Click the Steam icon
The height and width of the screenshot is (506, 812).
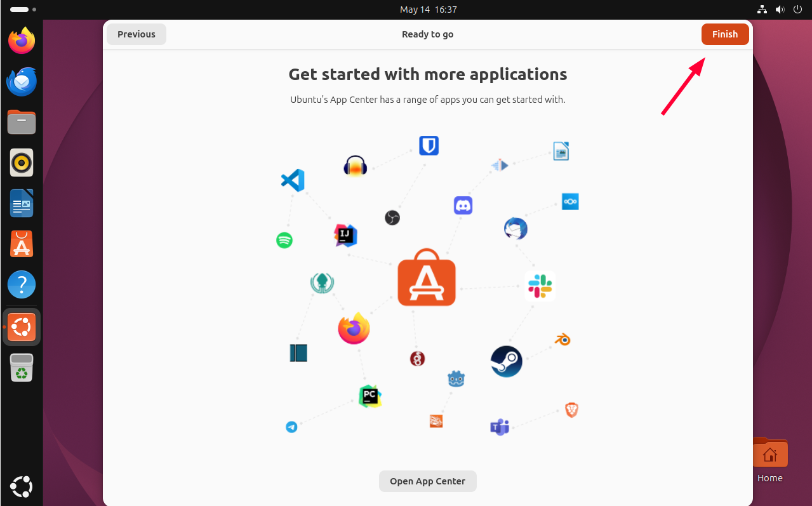(507, 361)
